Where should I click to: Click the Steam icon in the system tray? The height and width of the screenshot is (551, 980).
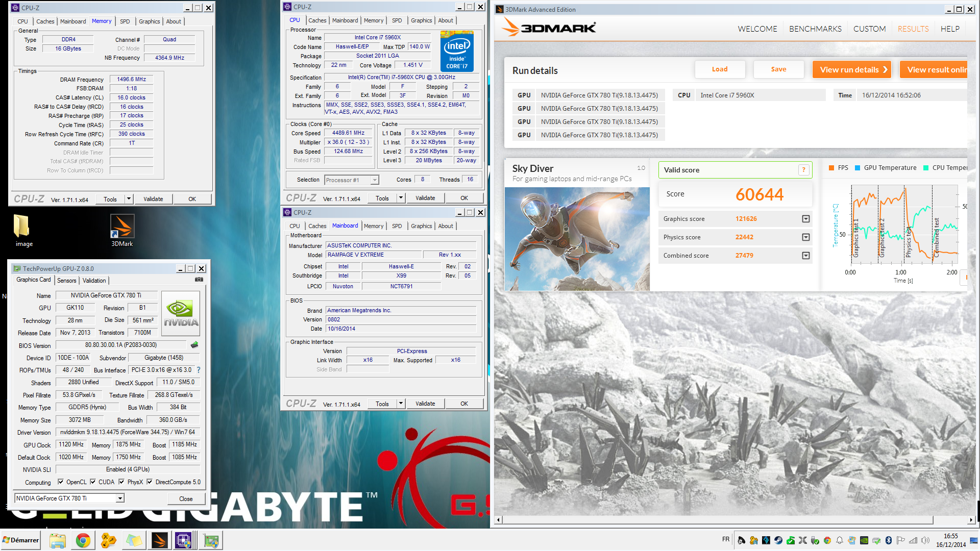tap(778, 540)
